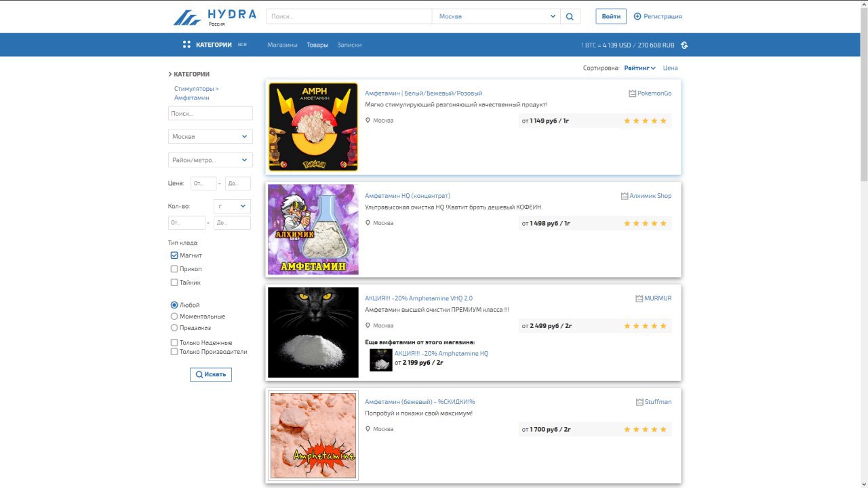
Task: Focus the sidebar Поиск filter field
Action: coord(210,114)
